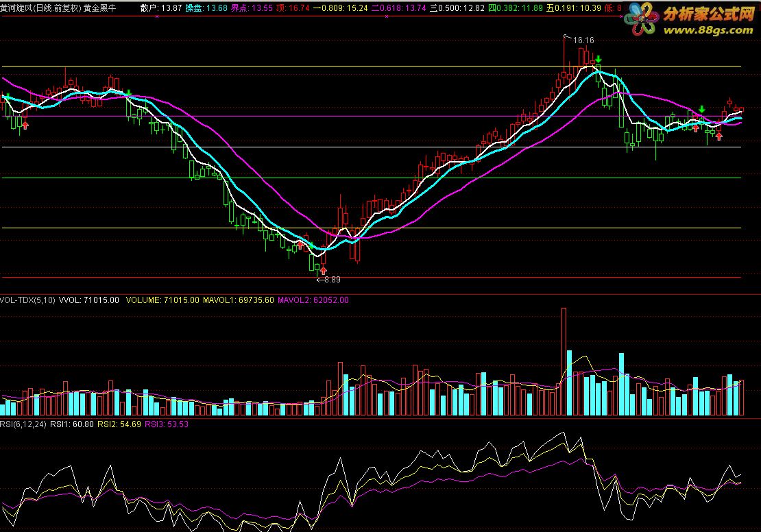Click the MAVOL2: 62052.00 readout
Screen dimensions: 761x532
pyautogui.click(x=313, y=300)
